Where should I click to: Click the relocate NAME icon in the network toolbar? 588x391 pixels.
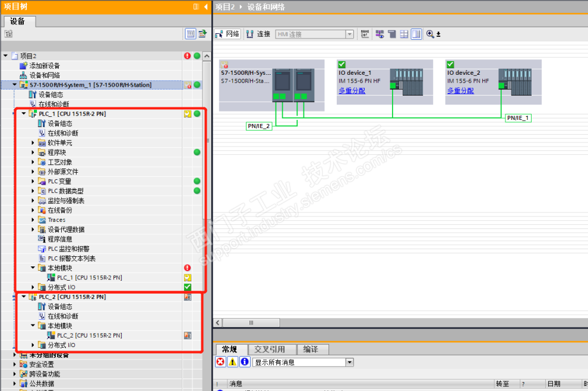[x=365, y=34]
